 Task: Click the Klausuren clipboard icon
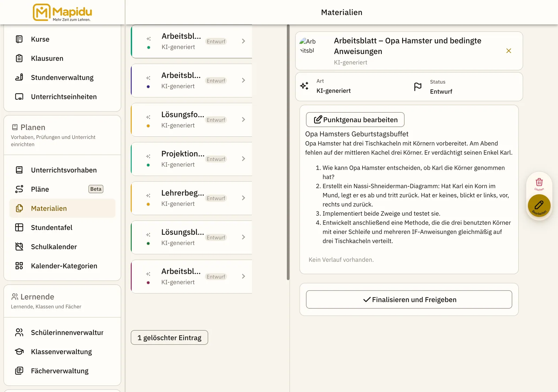(x=19, y=59)
